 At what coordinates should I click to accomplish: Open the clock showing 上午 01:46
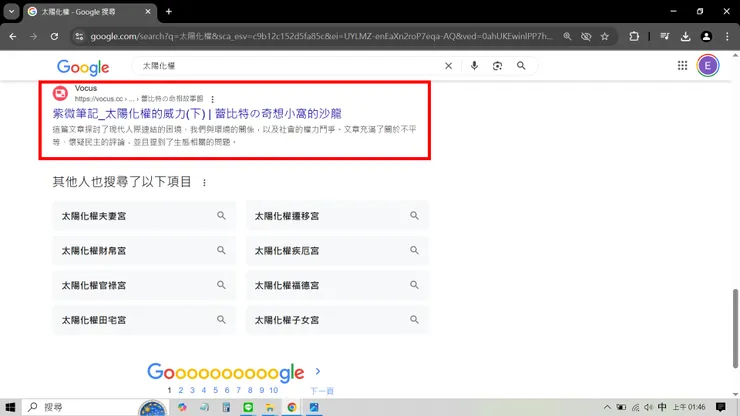689,407
